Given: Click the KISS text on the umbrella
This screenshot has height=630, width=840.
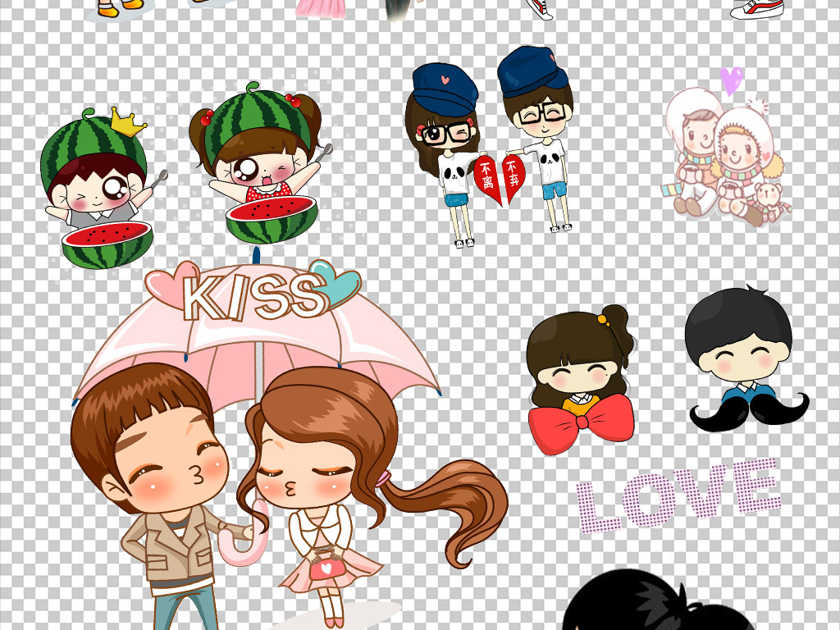Looking at the screenshot, I should (x=253, y=297).
